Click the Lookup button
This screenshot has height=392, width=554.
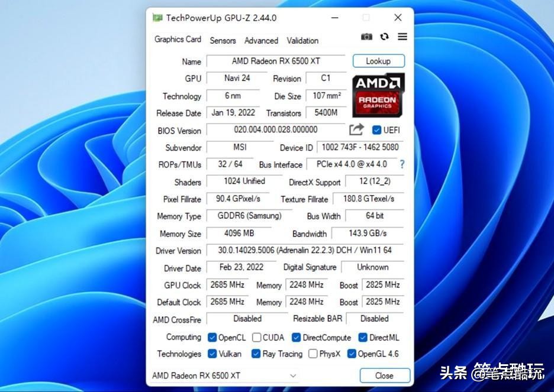(x=378, y=61)
